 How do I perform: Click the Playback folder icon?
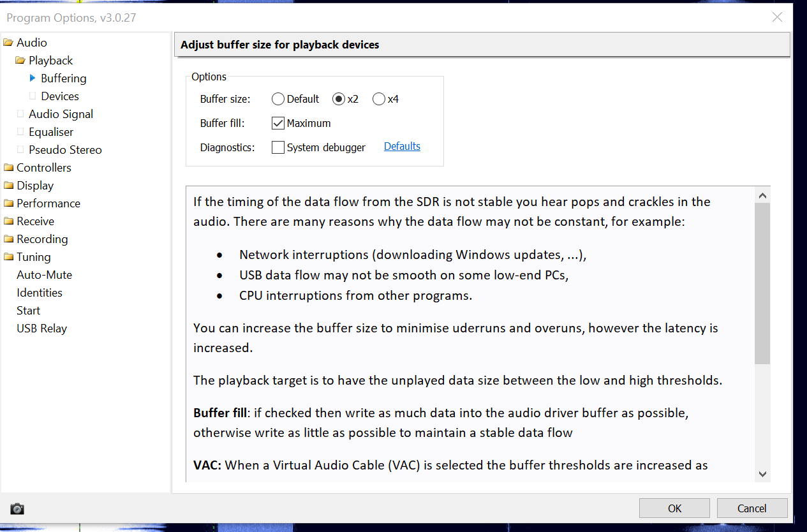(20, 61)
